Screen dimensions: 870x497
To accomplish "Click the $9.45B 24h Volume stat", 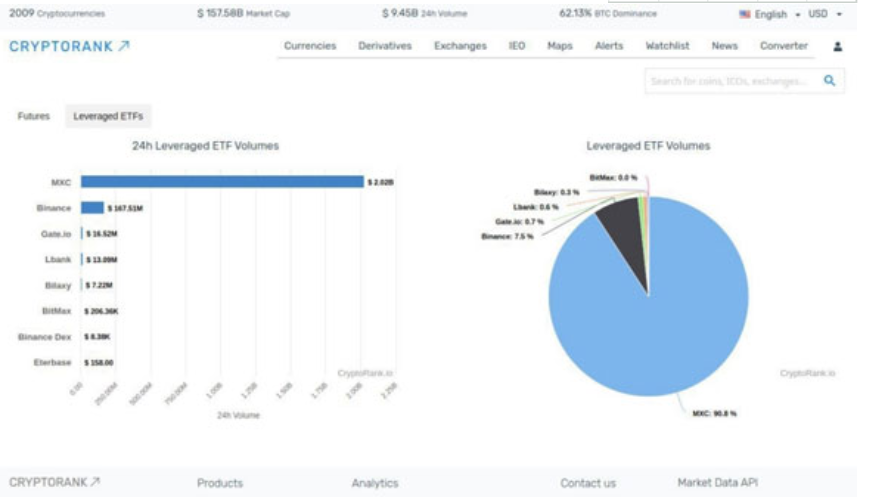I will [424, 13].
